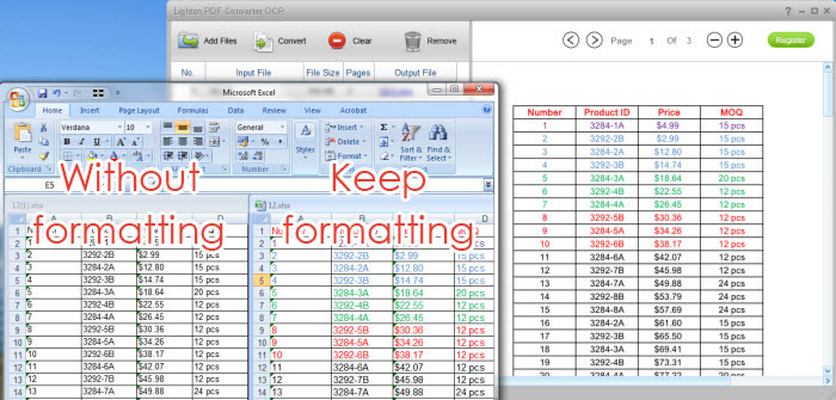
Task: Toggle Align Text Left
Action: click(167, 142)
